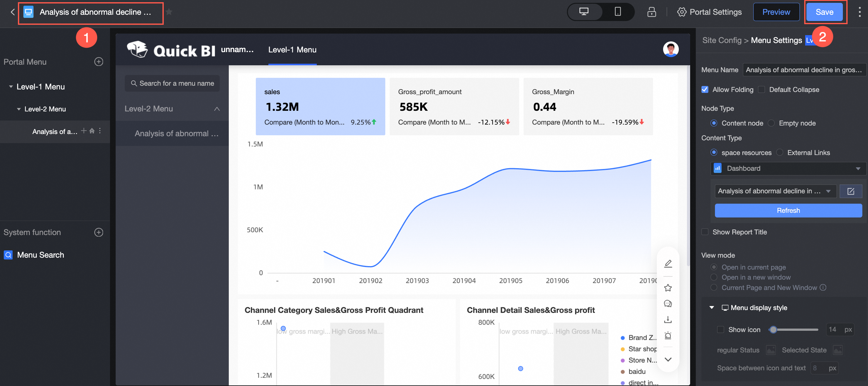Screen dimensions: 868x386
Task: Select the Level-1 Menu tab
Action: (x=292, y=50)
